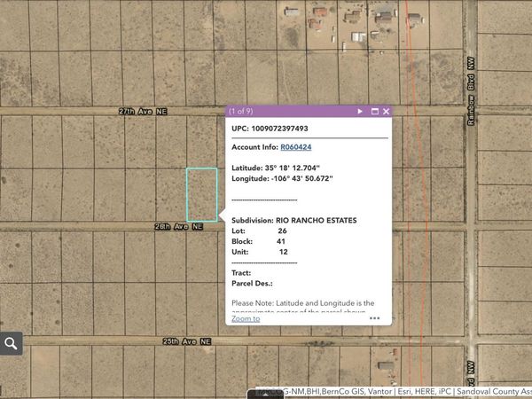Click the Rainbow Blvd NW road label
This screenshot has height=399, width=532.
point(471,91)
